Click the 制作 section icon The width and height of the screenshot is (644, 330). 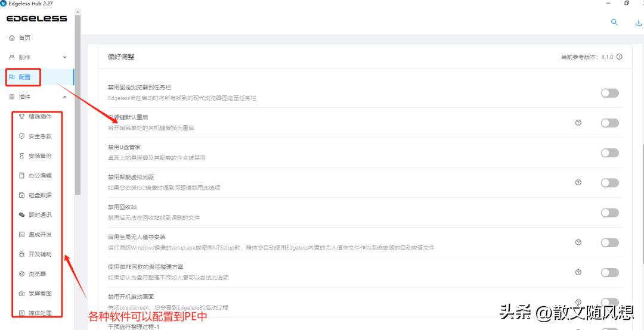pyautogui.click(x=11, y=57)
